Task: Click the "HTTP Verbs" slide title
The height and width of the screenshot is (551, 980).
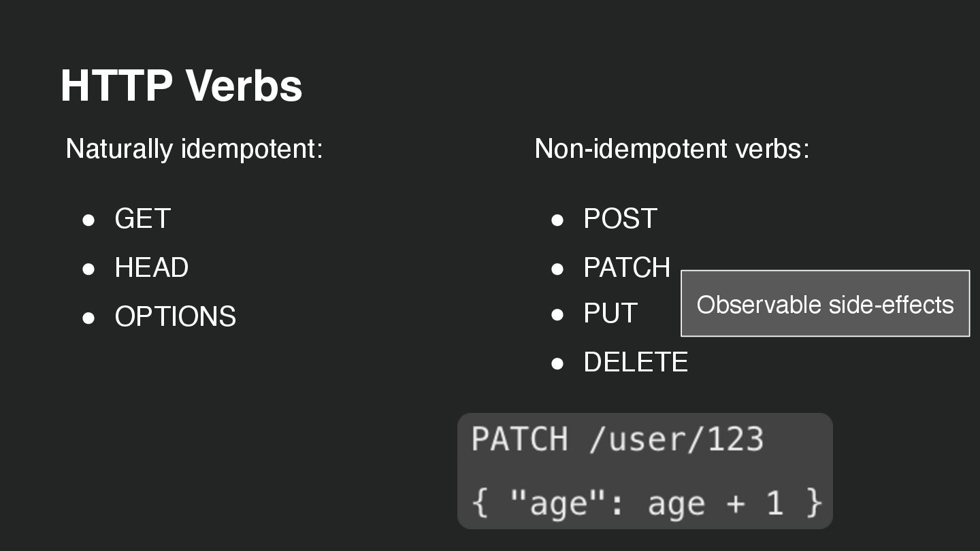Action: click(x=181, y=86)
